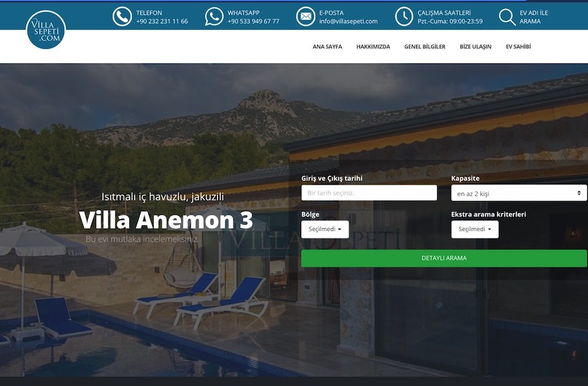588x386 pixels.
Task: Go to the Hakkımızda page
Action: pyautogui.click(x=373, y=47)
